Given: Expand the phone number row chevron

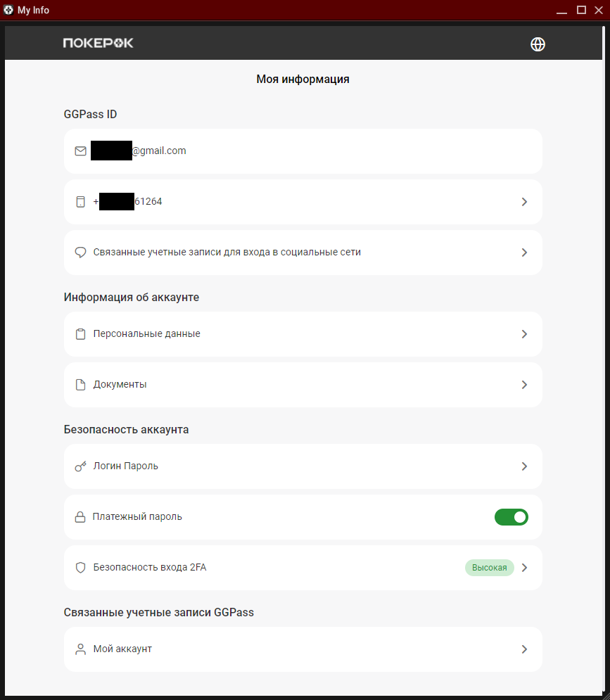Looking at the screenshot, I should (x=524, y=201).
